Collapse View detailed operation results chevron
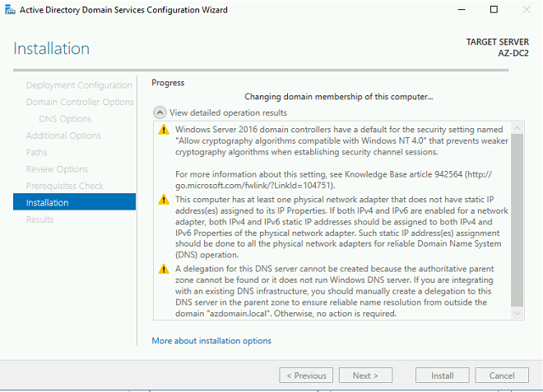Image resolution: width=543 pixels, height=392 pixels. click(x=160, y=113)
